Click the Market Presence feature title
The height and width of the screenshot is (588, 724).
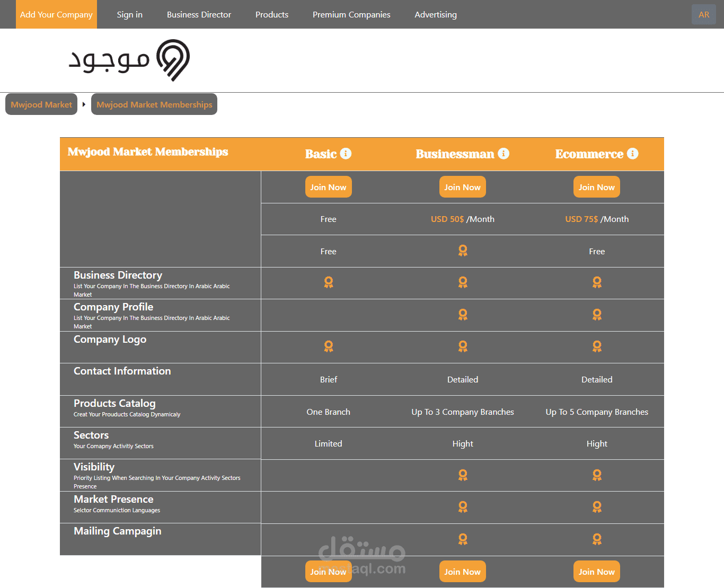tap(113, 500)
